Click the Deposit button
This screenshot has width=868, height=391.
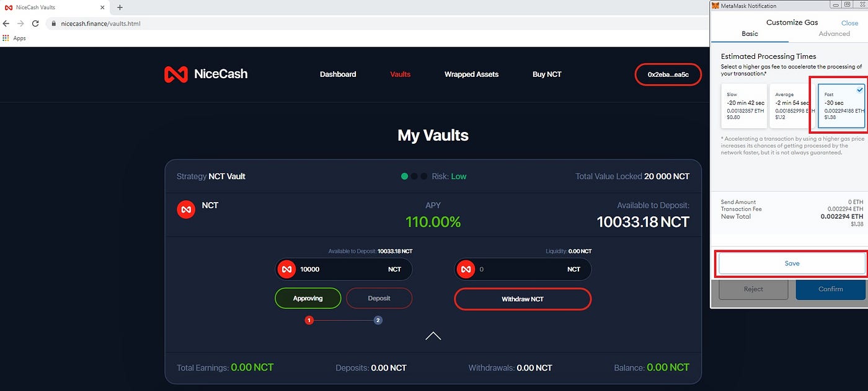pyautogui.click(x=379, y=299)
